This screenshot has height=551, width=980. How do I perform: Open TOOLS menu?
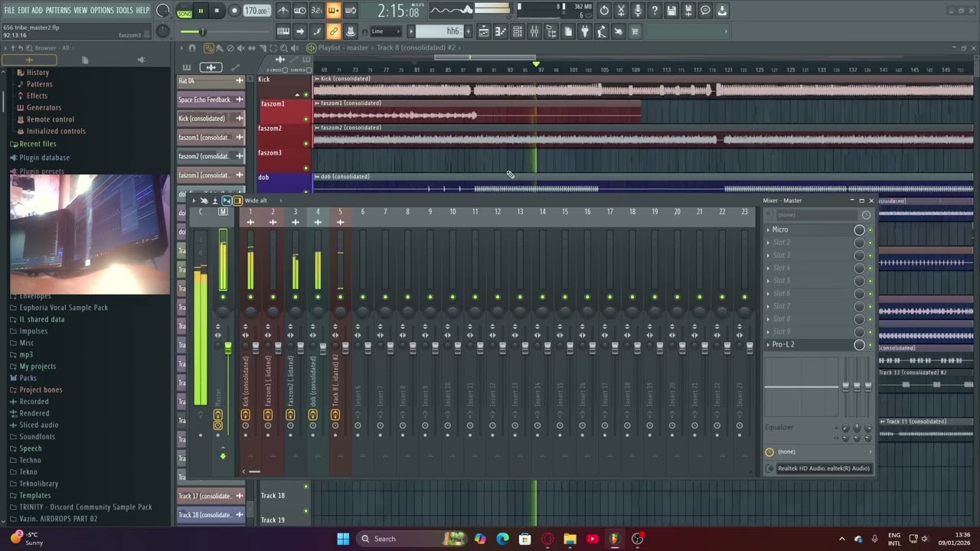coord(124,11)
